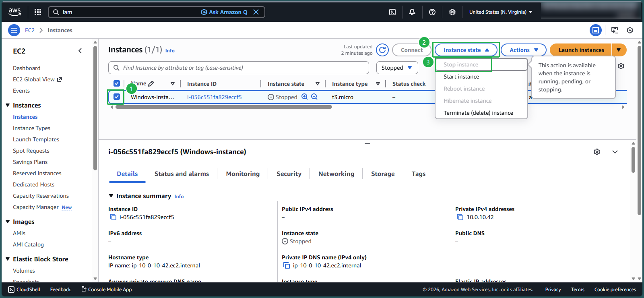Switch to the Networking tab
This screenshot has height=298, width=644.
(336, 174)
